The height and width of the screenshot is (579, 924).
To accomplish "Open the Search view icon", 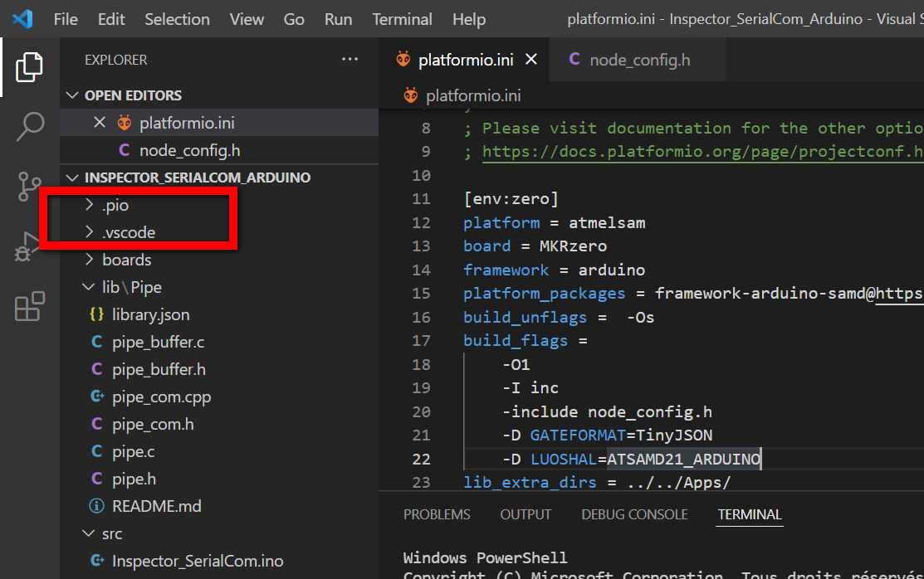I will tap(30, 127).
